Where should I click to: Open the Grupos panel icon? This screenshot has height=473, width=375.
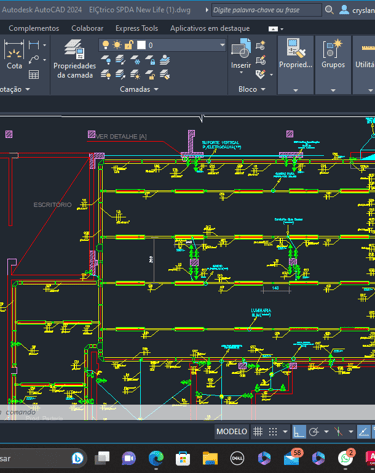point(333,53)
